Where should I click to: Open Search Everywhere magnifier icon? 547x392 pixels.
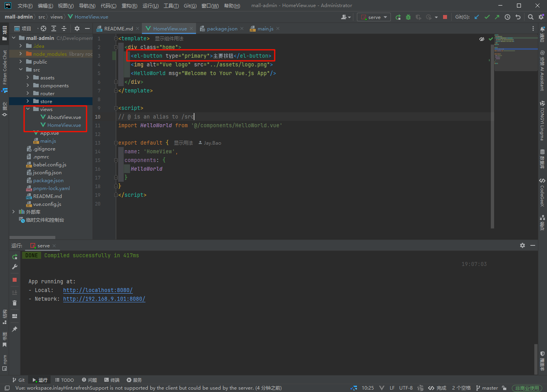pos(531,17)
